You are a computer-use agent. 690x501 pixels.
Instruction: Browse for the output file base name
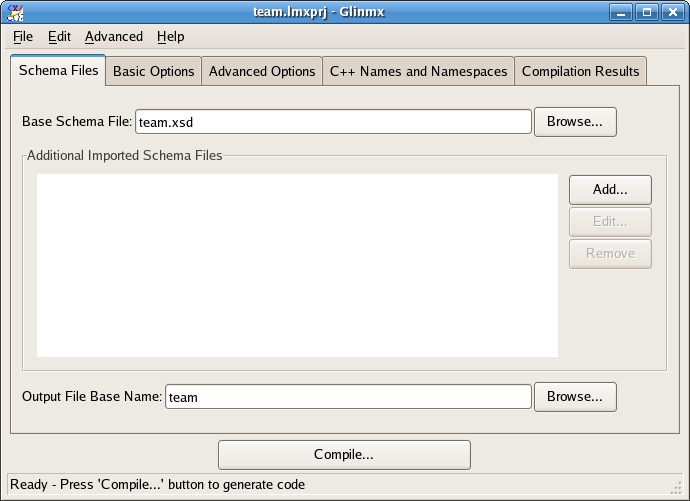575,397
